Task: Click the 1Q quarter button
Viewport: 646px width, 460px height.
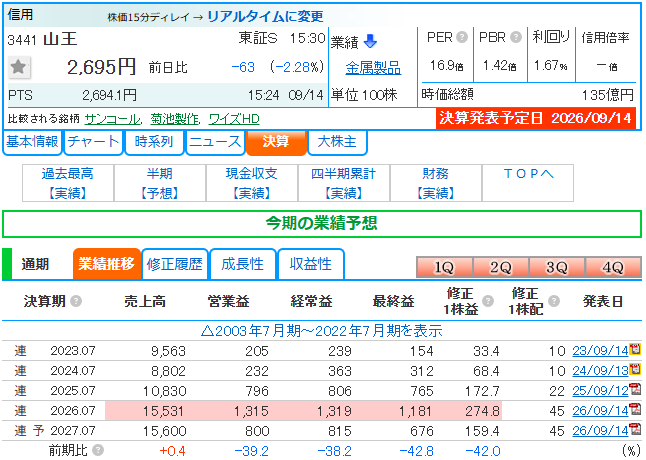Action: click(x=444, y=267)
